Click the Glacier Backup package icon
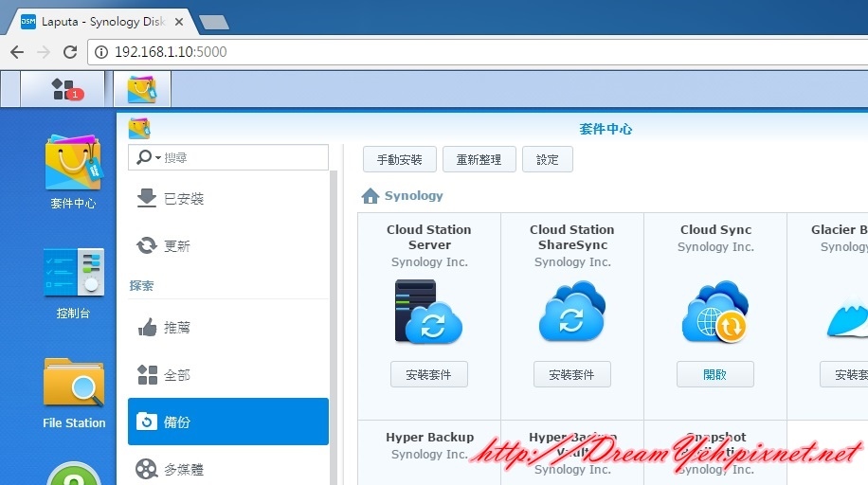Image resolution: width=868 pixels, height=485 pixels. coord(847,318)
